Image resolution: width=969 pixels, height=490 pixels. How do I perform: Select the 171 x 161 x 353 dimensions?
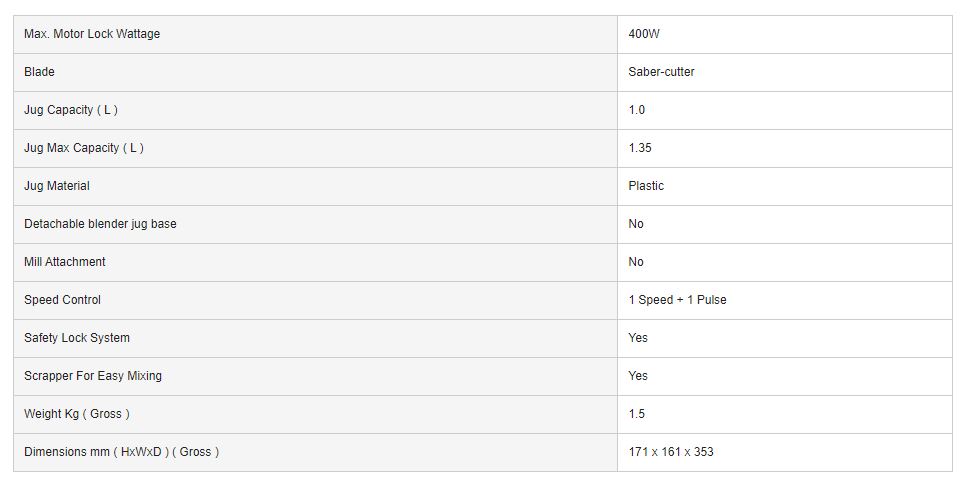point(671,452)
